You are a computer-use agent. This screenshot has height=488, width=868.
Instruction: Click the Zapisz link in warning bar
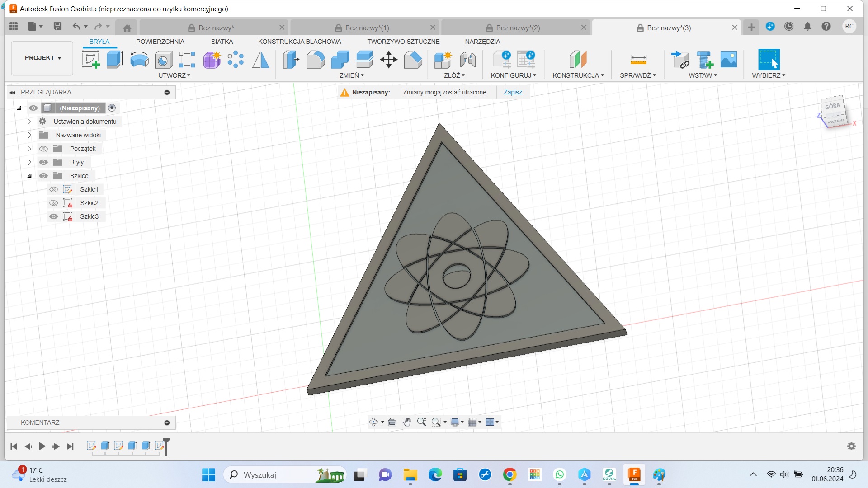pos(513,92)
